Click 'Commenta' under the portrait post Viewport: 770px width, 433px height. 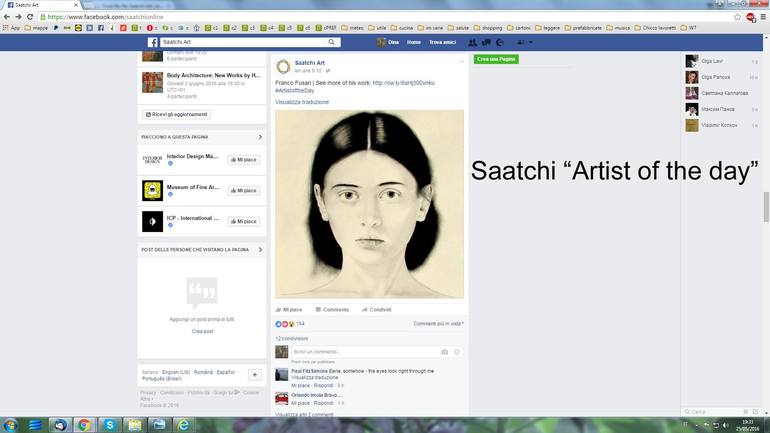pos(332,310)
